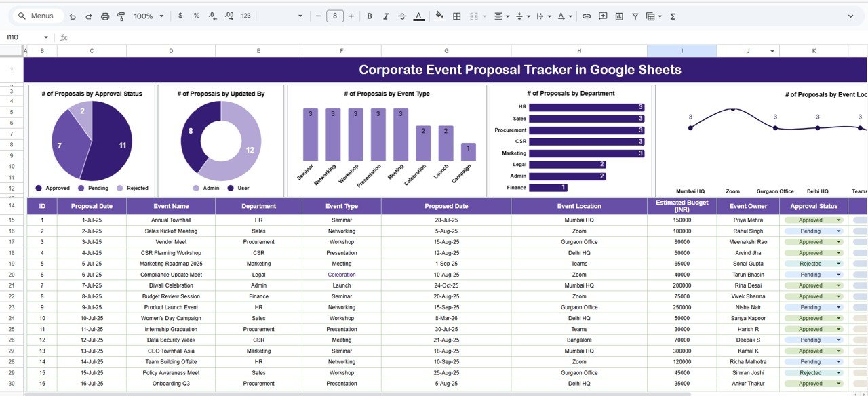Click the Create a filter icon

tap(635, 16)
